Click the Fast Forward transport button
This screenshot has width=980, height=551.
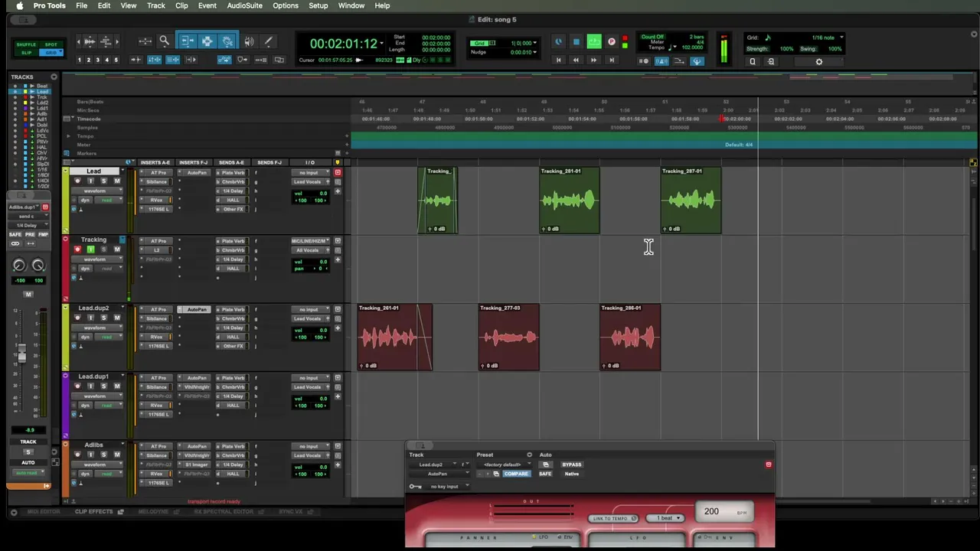[593, 60]
